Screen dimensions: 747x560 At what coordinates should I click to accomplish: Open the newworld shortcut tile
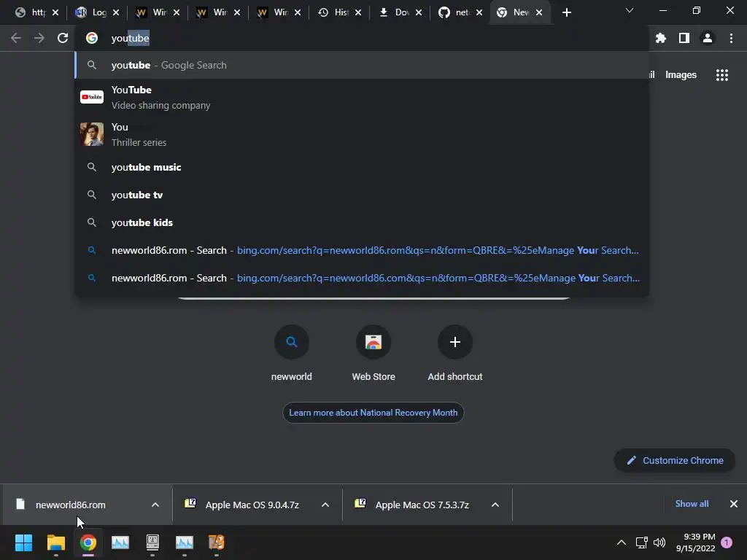pyautogui.click(x=292, y=354)
